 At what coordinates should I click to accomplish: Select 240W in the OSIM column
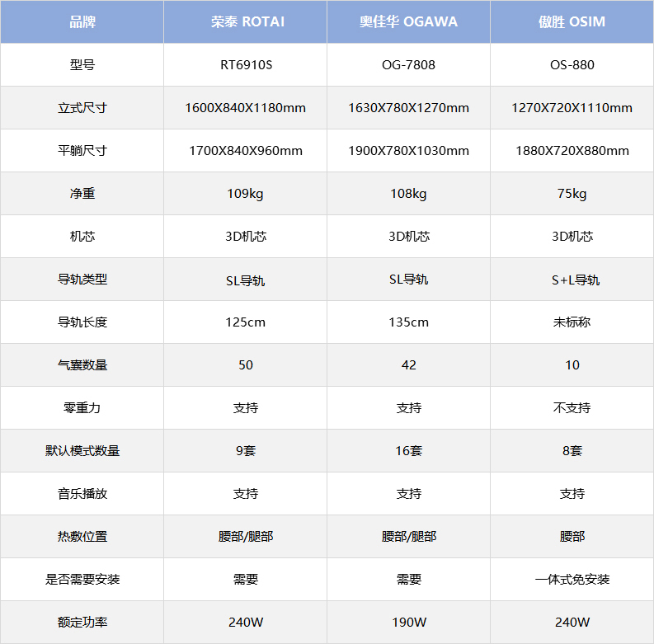click(x=572, y=623)
